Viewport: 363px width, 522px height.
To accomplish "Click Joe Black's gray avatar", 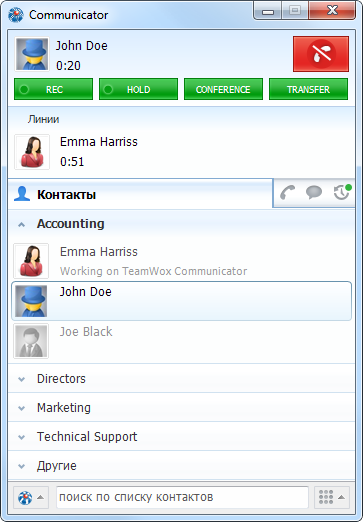I will coord(31,341).
